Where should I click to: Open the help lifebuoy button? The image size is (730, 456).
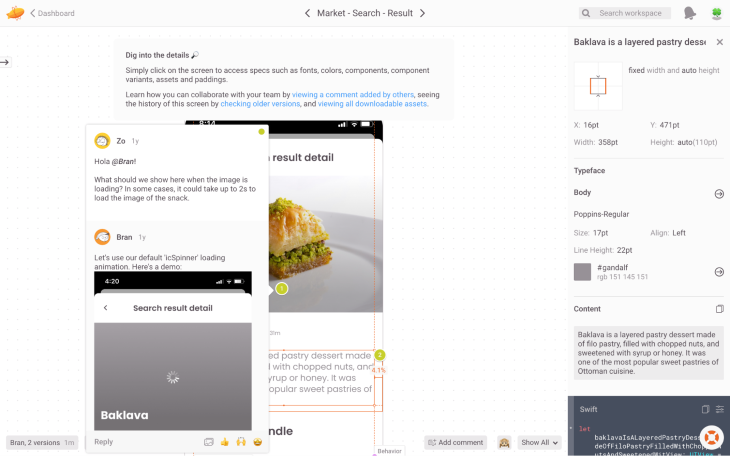711,437
